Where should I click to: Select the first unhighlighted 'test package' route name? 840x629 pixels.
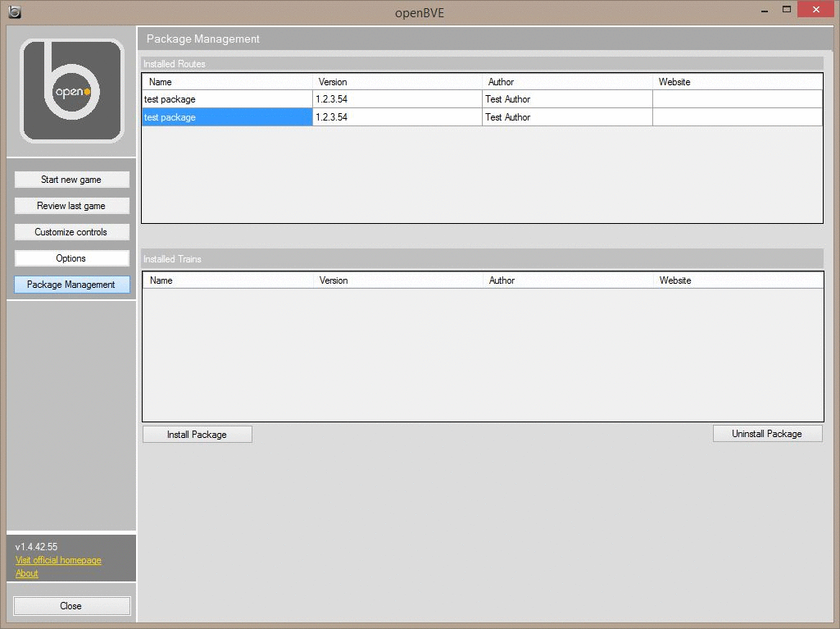(x=227, y=99)
